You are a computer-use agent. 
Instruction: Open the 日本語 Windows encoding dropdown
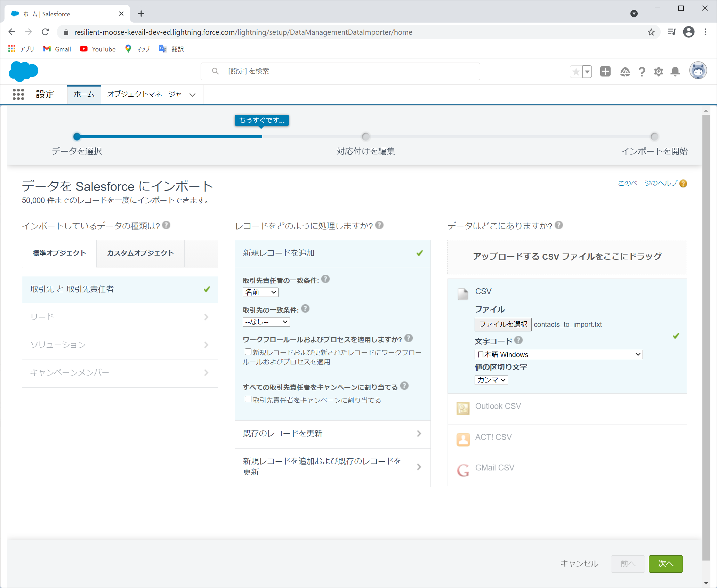point(558,354)
